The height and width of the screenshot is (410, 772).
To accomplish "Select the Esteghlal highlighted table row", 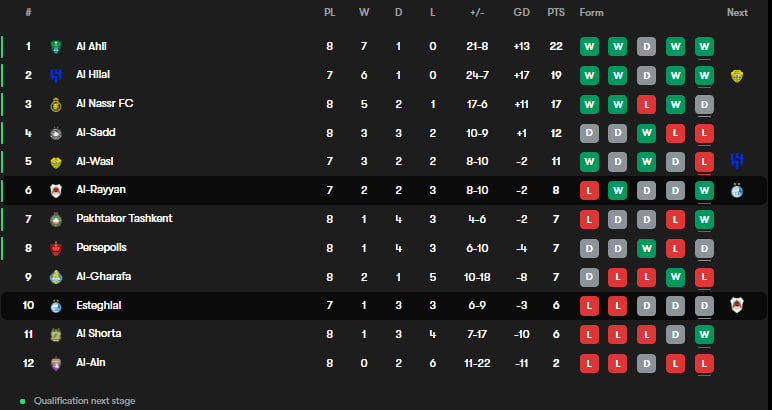I will (x=384, y=306).
